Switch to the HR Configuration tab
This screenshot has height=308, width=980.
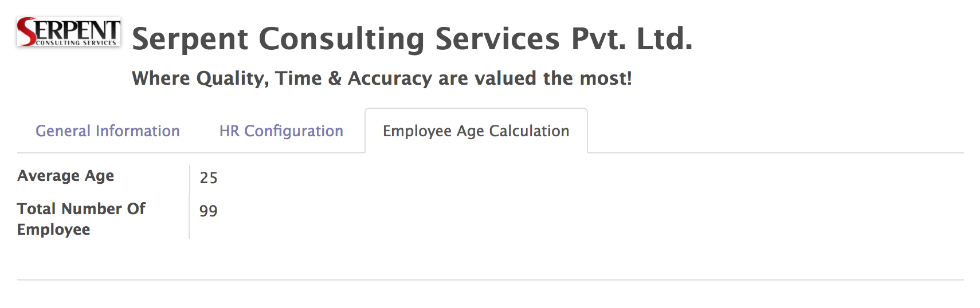click(281, 131)
